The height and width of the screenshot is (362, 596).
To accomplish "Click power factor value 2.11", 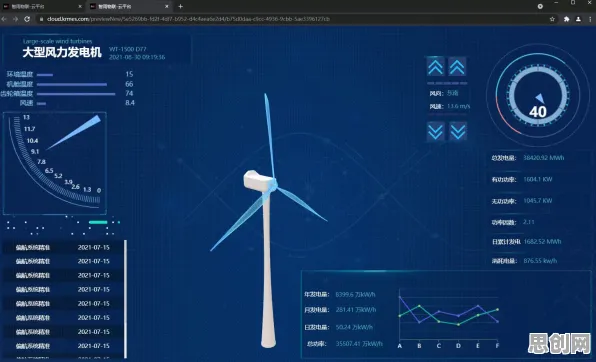I will pos(529,222).
